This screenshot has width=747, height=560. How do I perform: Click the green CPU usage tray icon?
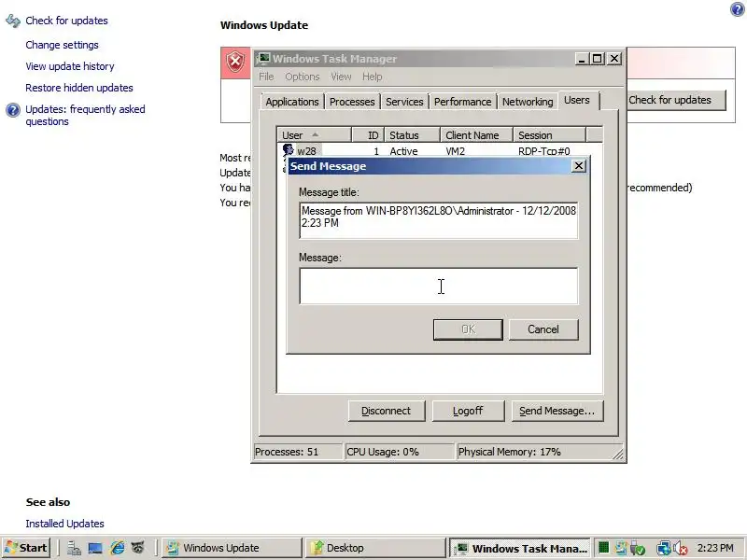pyautogui.click(x=603, y=548)
